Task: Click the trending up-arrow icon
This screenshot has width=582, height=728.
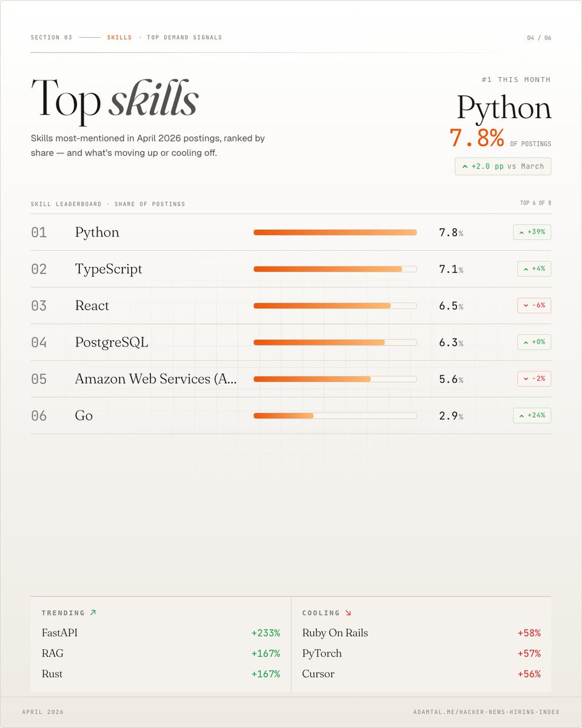Action: (x=93, y=613)
